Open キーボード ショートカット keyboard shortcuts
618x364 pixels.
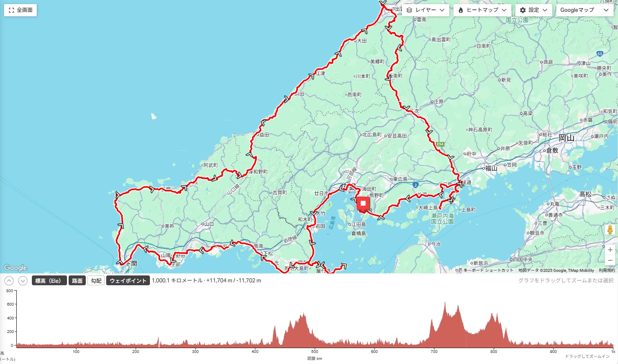(488, 270)
